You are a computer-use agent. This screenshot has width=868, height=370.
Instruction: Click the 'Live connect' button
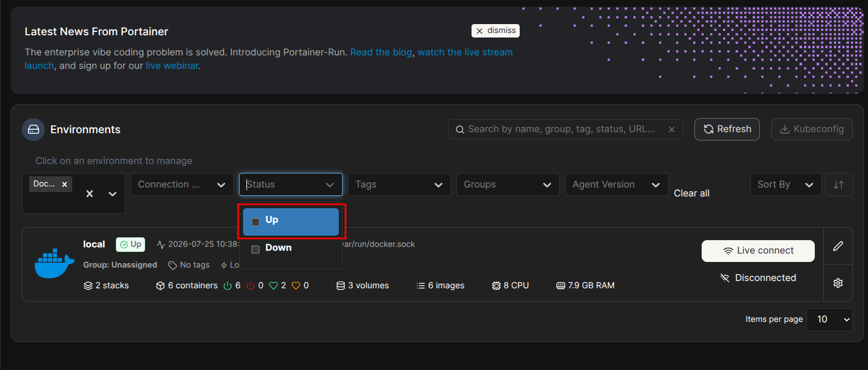pyautogui.click(x=758, y=251)
